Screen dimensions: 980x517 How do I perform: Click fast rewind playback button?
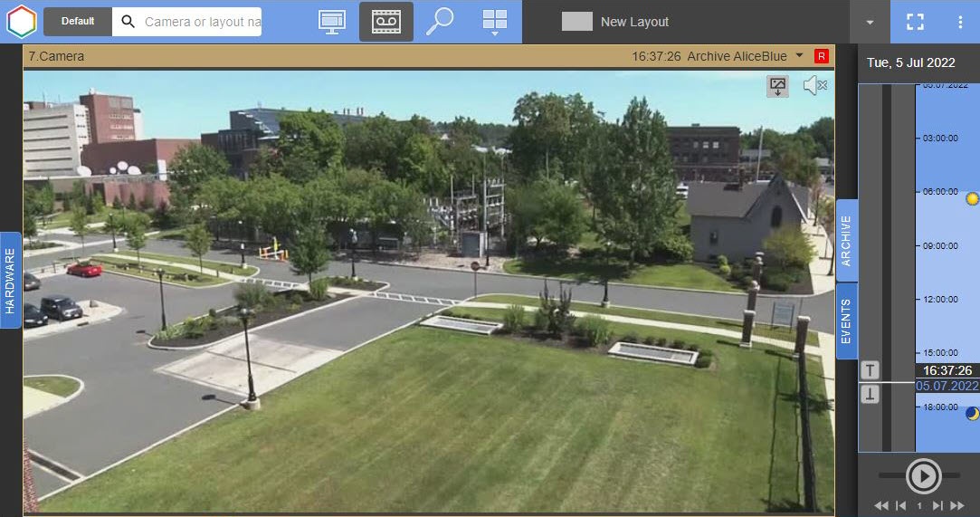[x=880, y=505]
